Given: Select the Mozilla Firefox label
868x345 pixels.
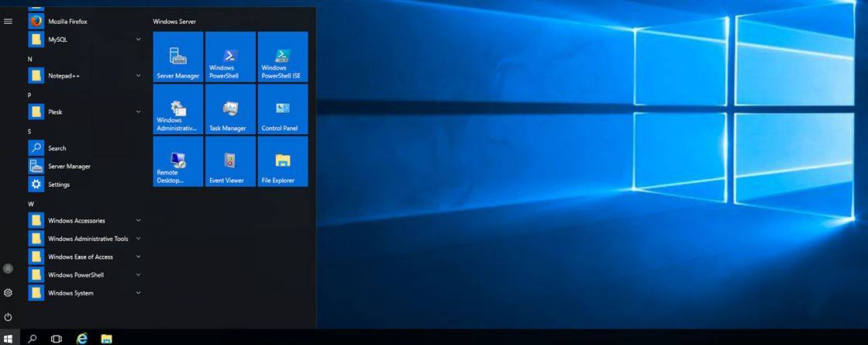Looking at the screenshot, I should (x=67, y=22).
